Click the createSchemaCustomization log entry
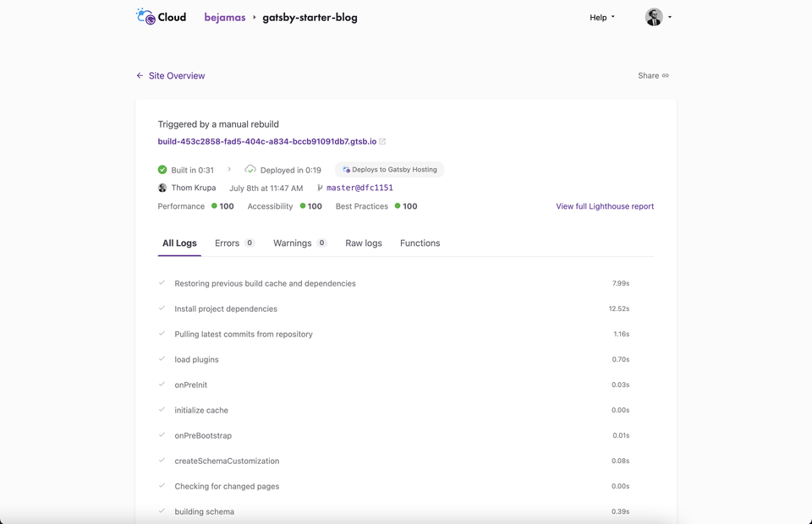 tap(406, 461)
